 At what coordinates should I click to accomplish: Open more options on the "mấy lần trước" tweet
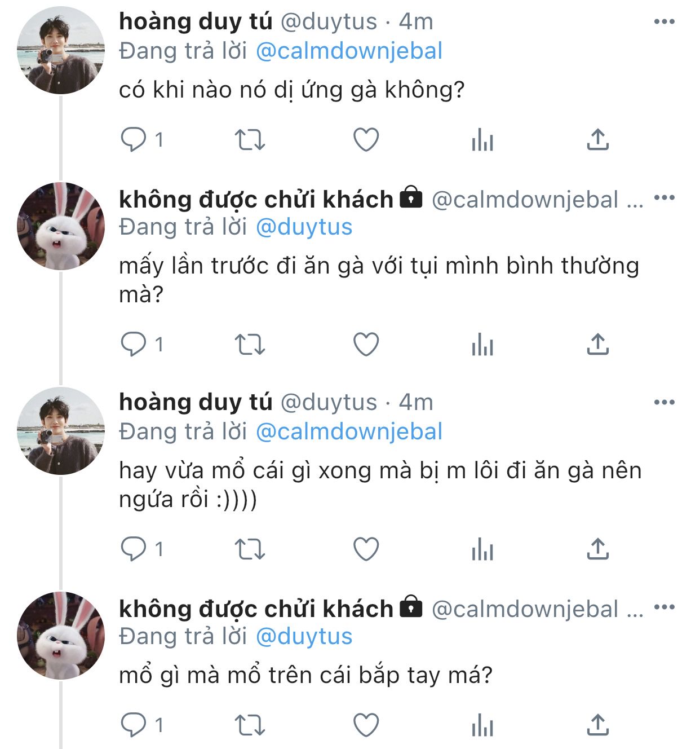click(664, 198)
